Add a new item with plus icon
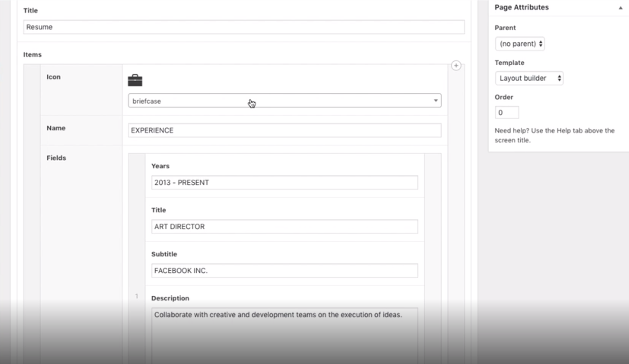 (456, 66)
